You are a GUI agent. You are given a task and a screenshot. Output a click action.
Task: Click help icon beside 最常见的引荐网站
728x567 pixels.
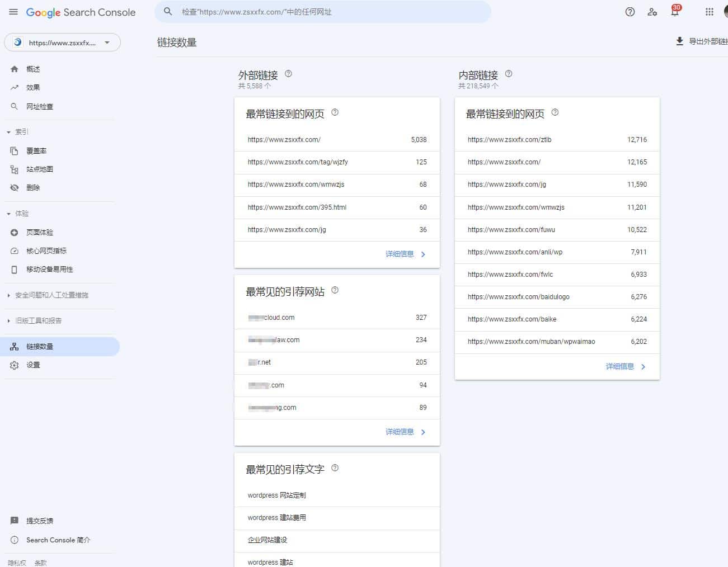click(335, 290)
